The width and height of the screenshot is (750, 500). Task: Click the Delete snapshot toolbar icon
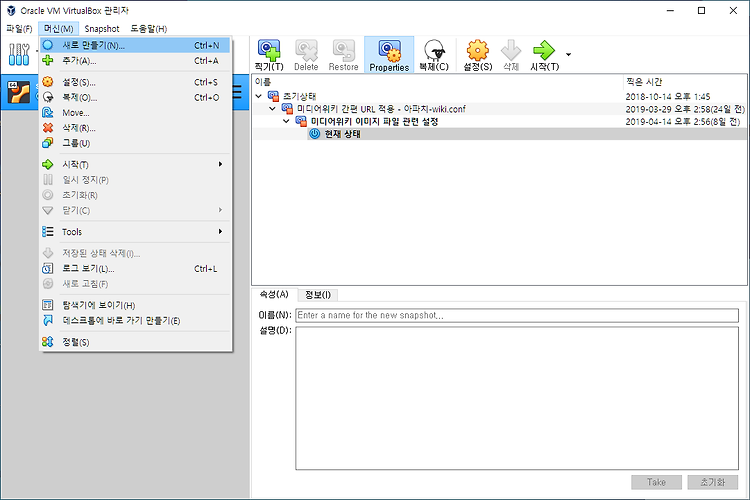(306, 55)
